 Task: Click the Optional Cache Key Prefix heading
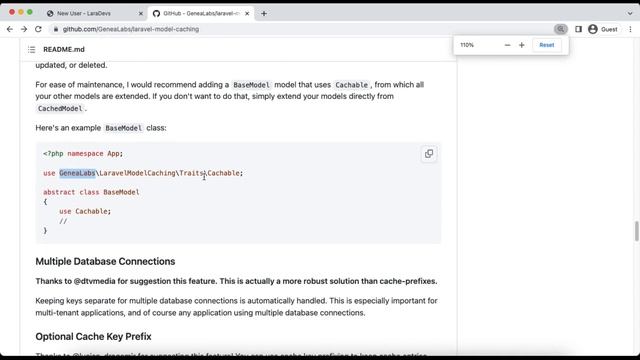pos(93,336)
